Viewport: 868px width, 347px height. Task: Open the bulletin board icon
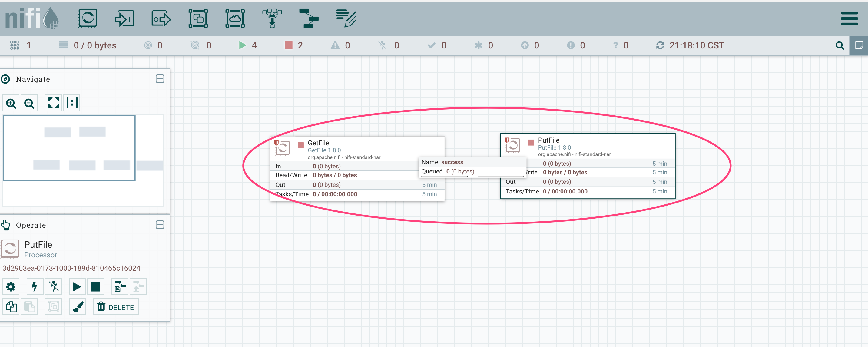click(x=859, y=45)
